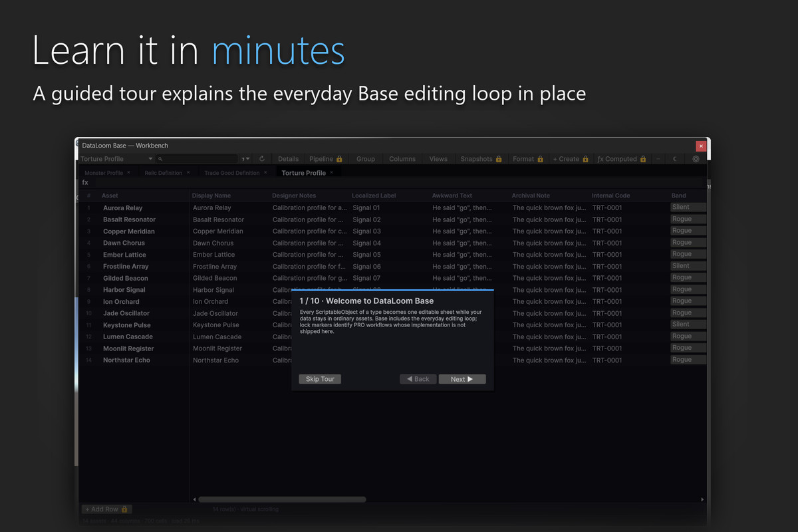
Task: Click the Designer Notes column header
Action: 294,196
